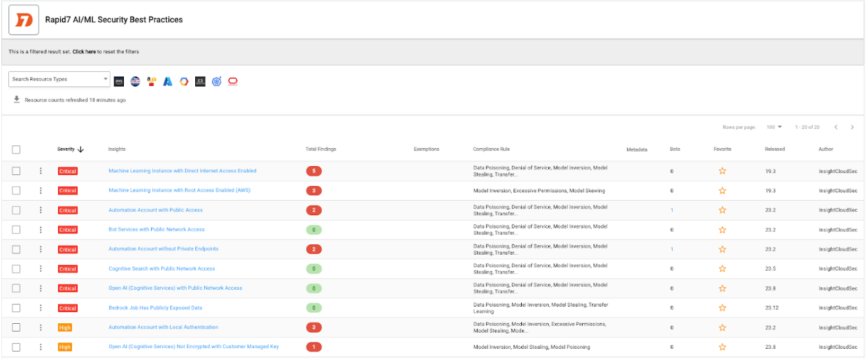Filter by the Kubernetes icon
The height and width of the screenshot is (364, 868).
pos(217,82)
